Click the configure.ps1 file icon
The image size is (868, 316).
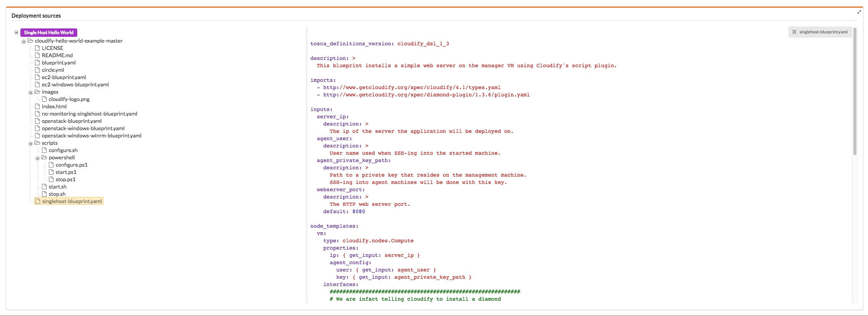coord(51,165)
